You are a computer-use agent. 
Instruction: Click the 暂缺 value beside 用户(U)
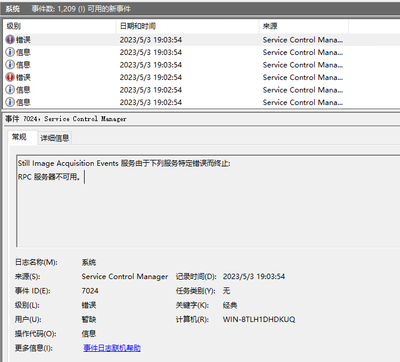click(89, 319)
